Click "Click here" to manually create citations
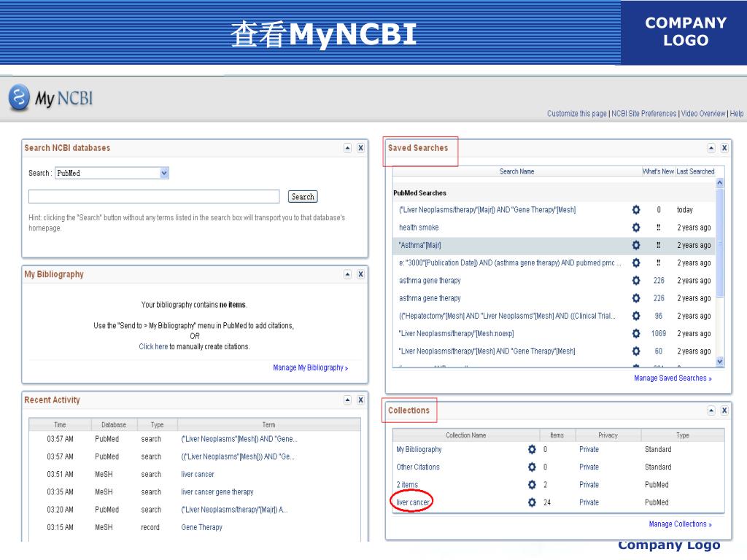Screen dimensions: 747x560 pyautogui.click(x=153, y=346)
